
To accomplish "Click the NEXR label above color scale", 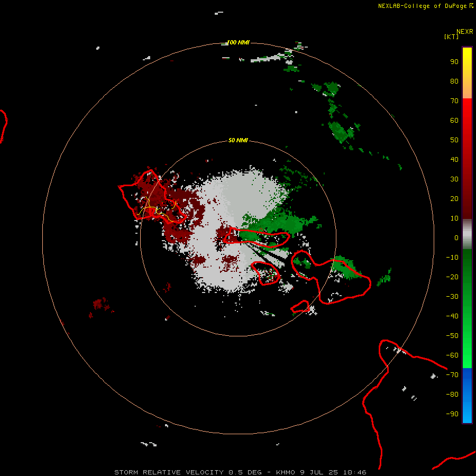I will (465, 32).
